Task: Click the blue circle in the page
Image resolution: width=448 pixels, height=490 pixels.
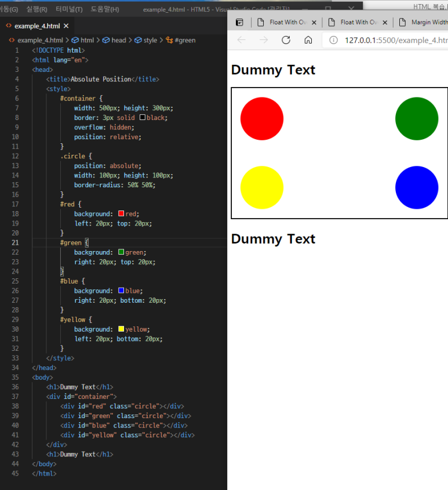Action: (x=417, y=187)
